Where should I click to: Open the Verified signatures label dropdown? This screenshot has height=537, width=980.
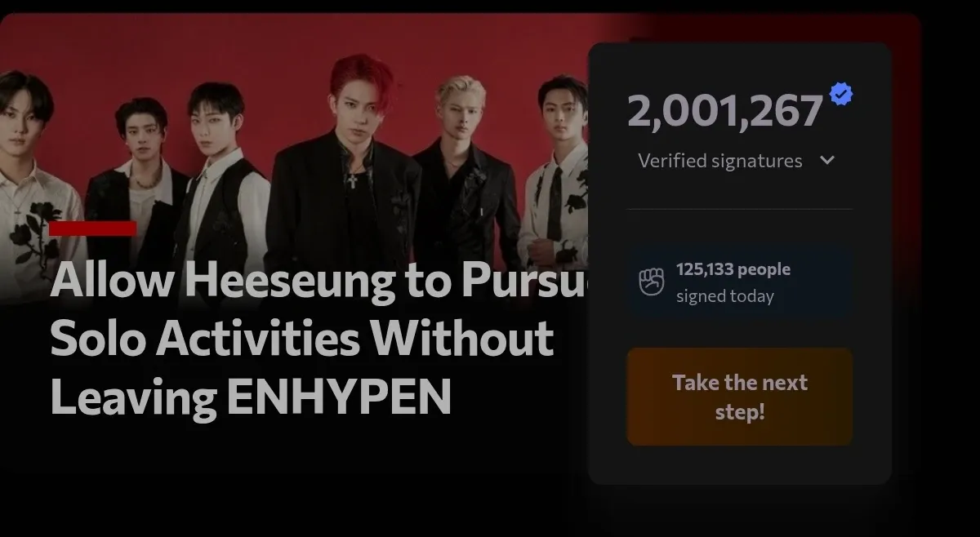point(719,161)
